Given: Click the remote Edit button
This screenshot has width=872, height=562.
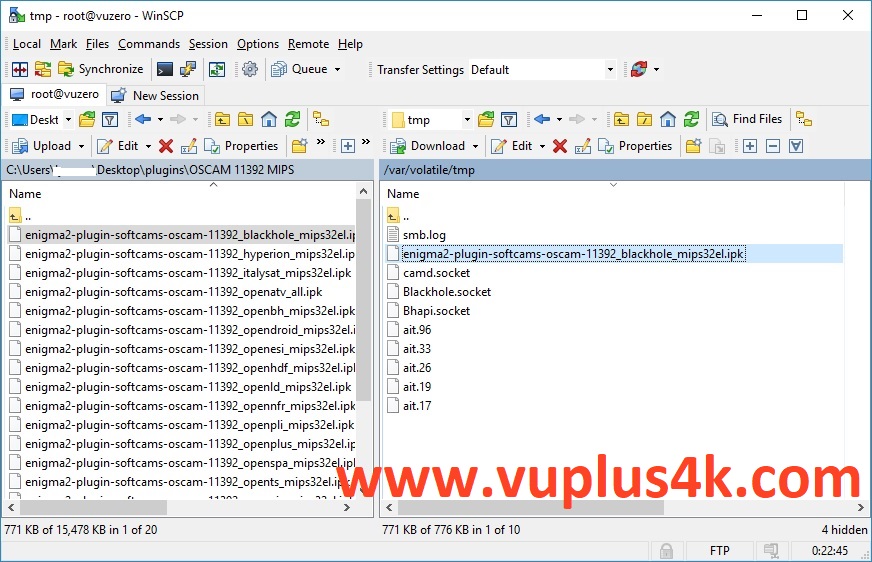Looking at the screenshot, I should [512, 146].
